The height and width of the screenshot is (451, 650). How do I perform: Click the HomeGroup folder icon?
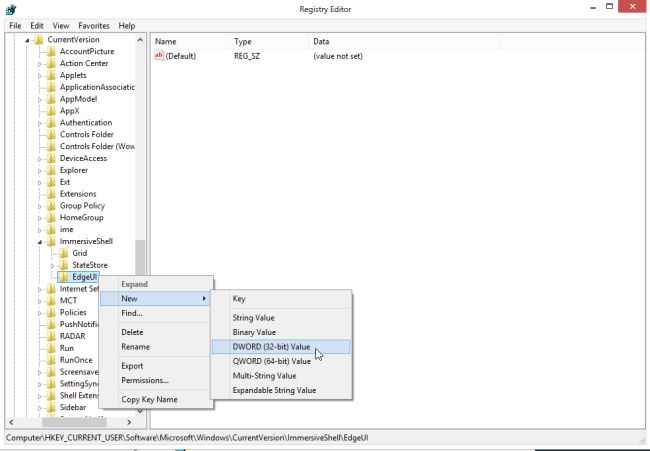point(51,218)
